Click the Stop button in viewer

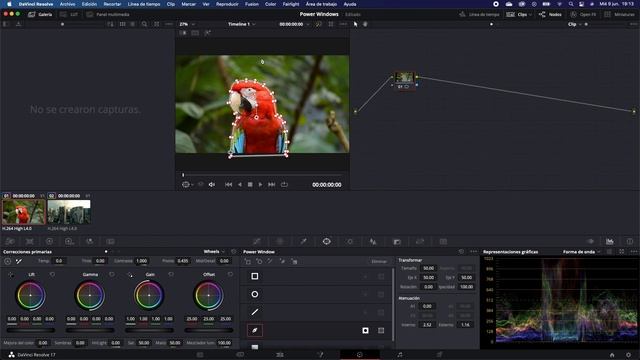tap(250, 184)
